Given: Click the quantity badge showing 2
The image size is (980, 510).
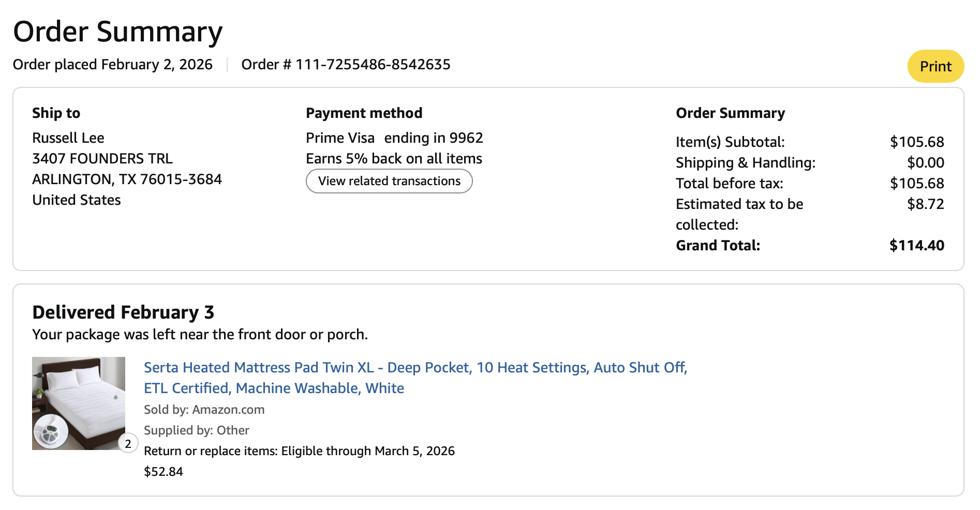Looking at the screenshot, I should coord(128,443).
